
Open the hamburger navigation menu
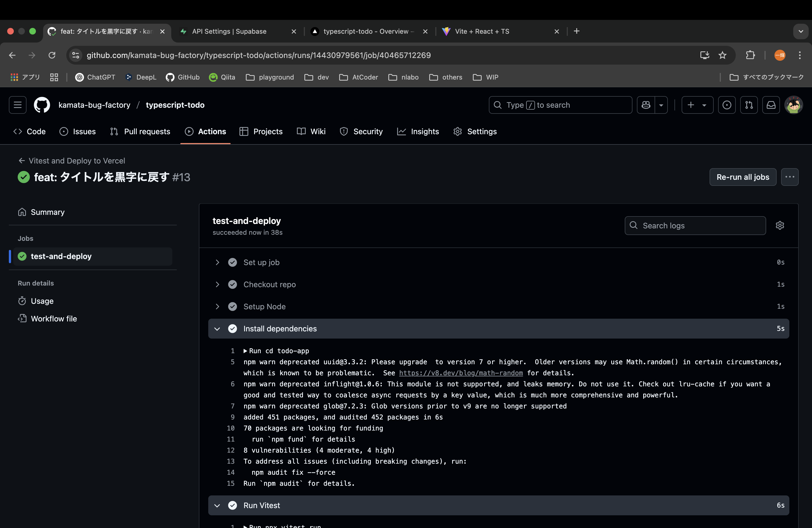pyautogui.click(x=17, y=105)
